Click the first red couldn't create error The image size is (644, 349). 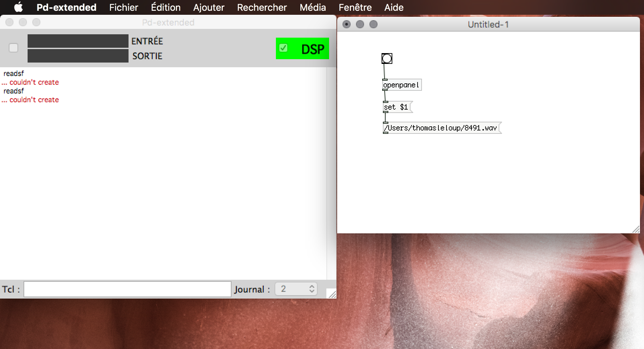(x=34, y=82)
